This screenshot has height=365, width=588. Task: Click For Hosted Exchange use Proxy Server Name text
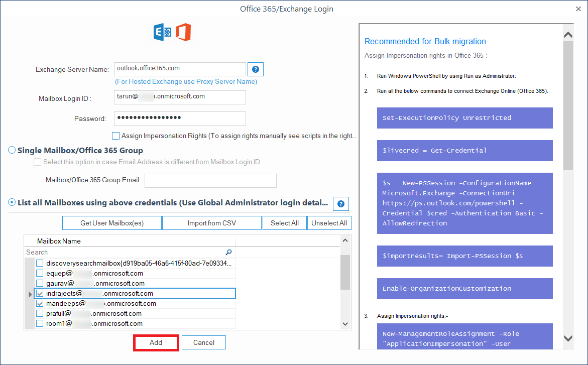point(186,81)
